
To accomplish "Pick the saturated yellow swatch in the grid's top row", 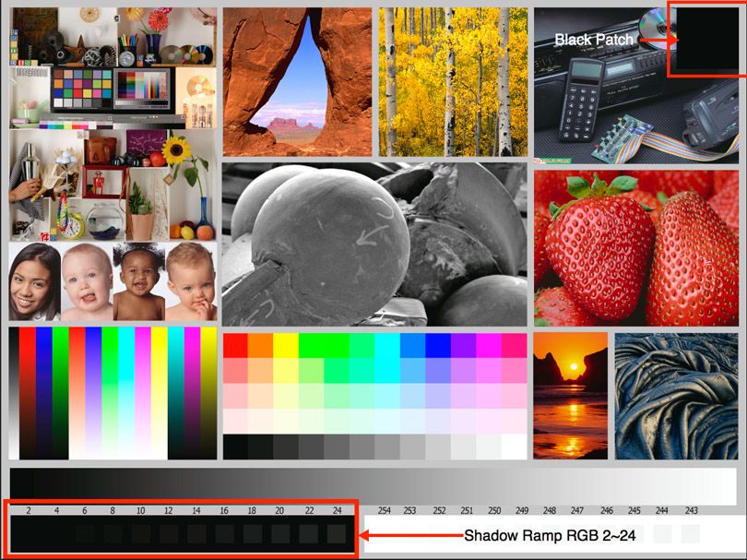I will coord(286,346).
